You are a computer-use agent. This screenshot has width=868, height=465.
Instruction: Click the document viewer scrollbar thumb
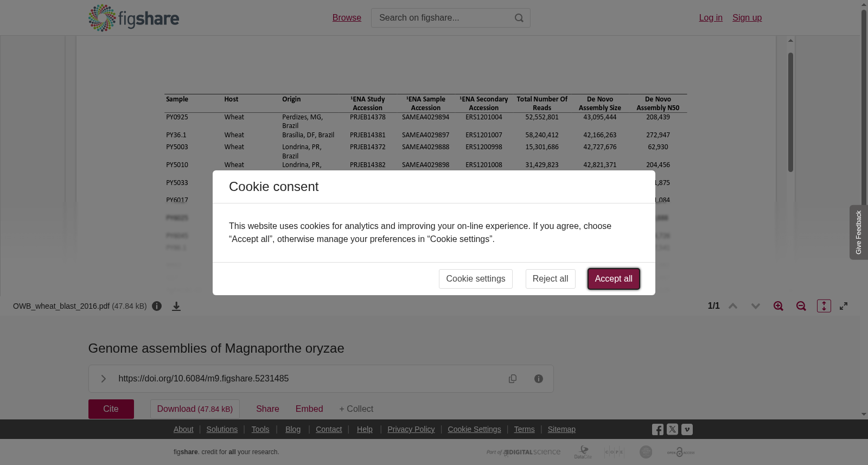[x=791, y=112]
